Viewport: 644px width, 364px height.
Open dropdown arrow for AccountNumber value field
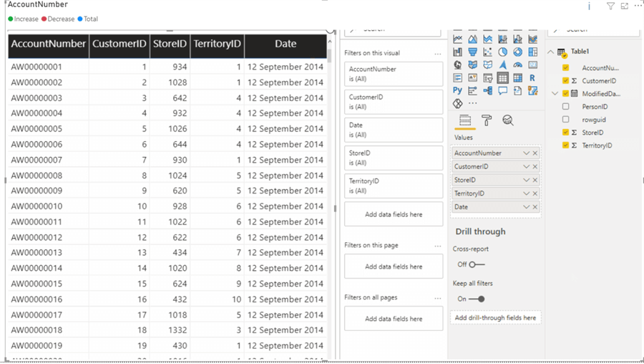(x=526, y=153)
